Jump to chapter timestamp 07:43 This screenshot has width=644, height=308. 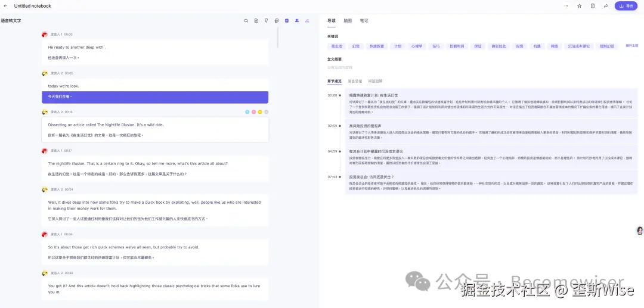(x=332, y=177)
